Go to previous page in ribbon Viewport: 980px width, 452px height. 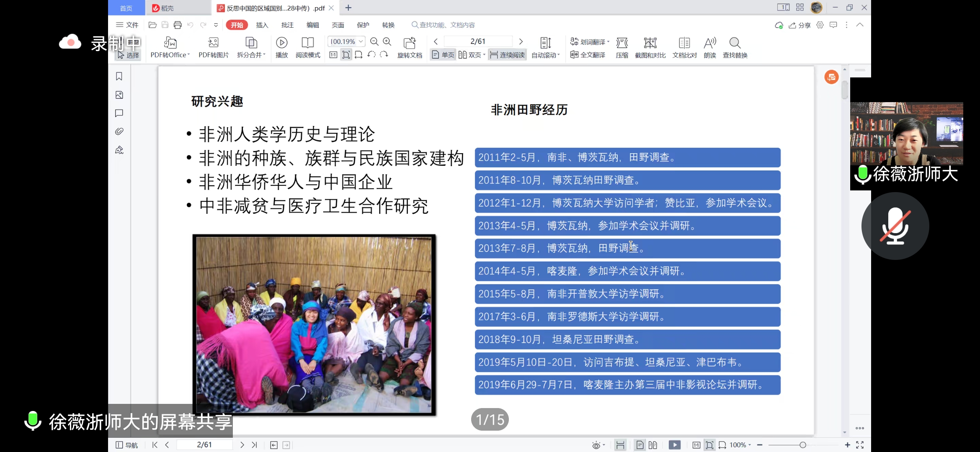[436, 41]
